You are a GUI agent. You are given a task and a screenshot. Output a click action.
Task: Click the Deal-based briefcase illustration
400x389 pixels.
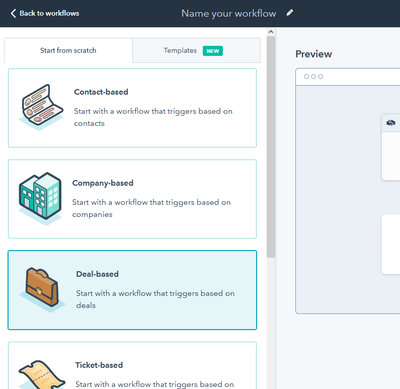(42, 289)
